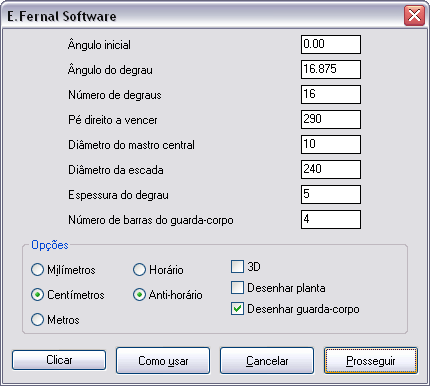Viewport: 430px width, 386px height.
Task: Close the E.Fernal Software dialog
Action: [414, 16]
